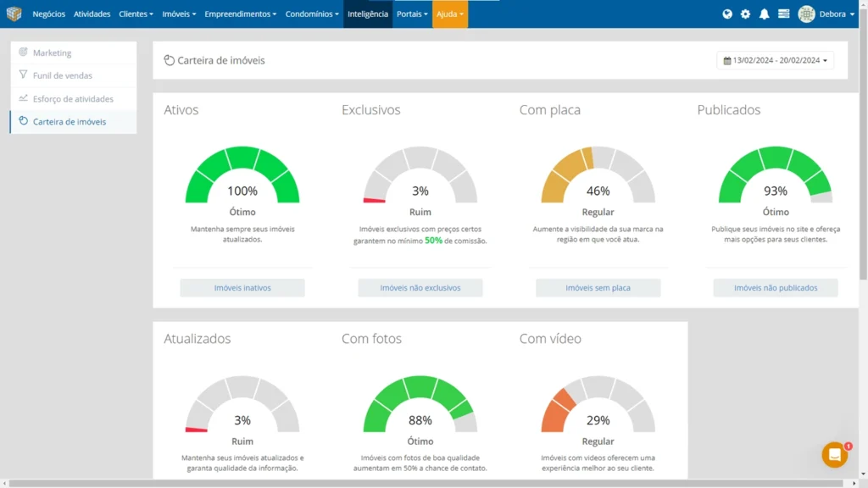The width and height of the screenshot is (868, 488).
Task: Expand the Portais dropdown menu
Action: coord(413,14)
